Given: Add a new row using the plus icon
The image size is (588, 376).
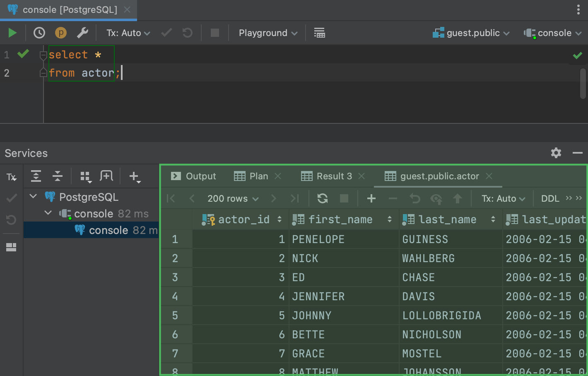Looking at the screenshot, I should click(x=371, y=198).
